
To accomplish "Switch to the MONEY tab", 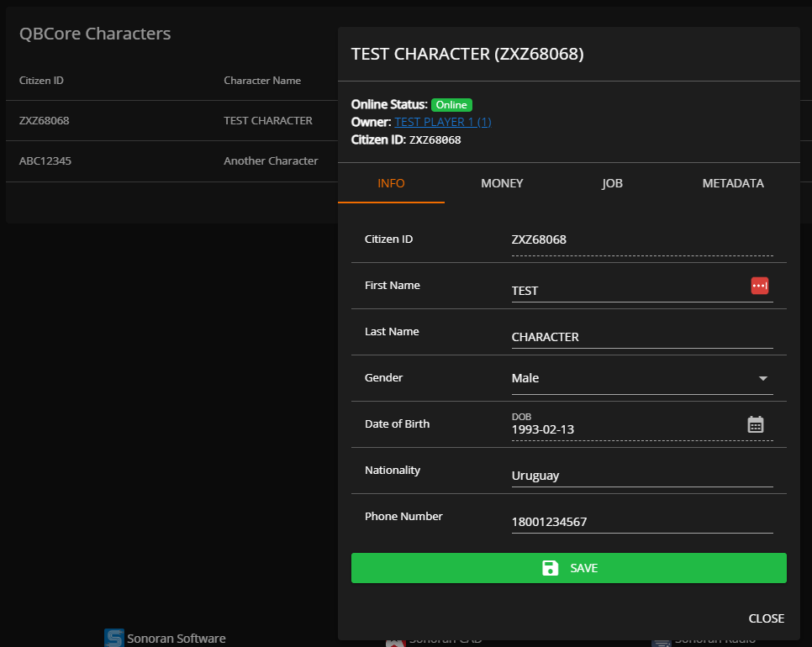I will click(x=502, y=183).
